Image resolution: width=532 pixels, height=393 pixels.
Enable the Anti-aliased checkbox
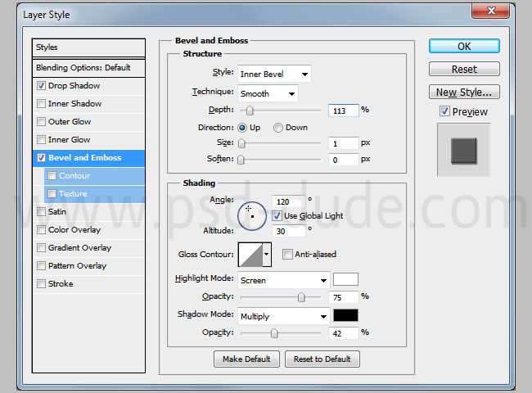pos(287,254)
